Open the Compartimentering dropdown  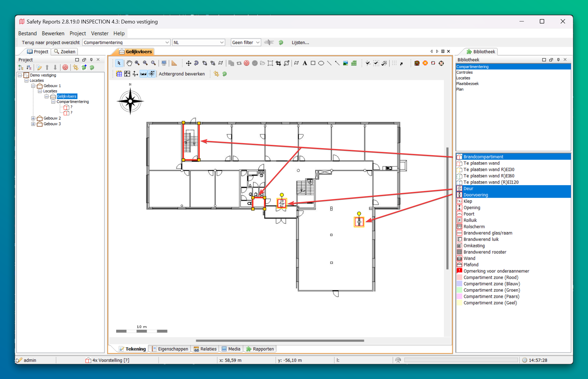167,43
